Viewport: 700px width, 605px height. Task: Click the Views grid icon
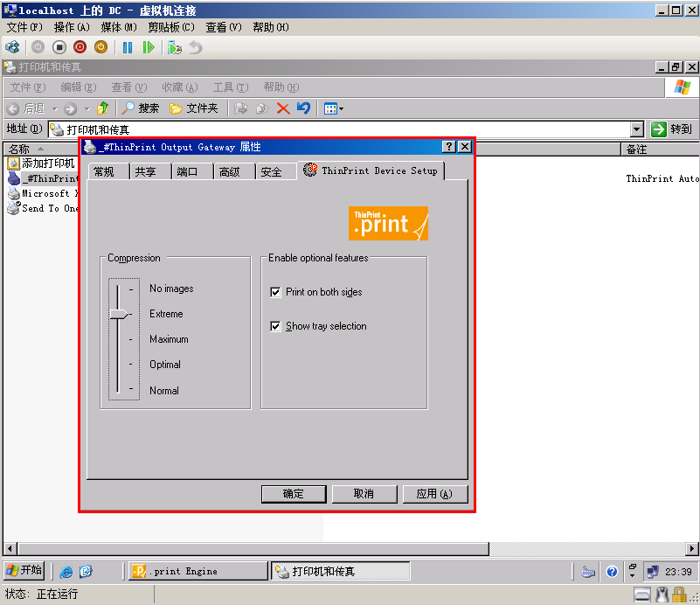(330, 108)
